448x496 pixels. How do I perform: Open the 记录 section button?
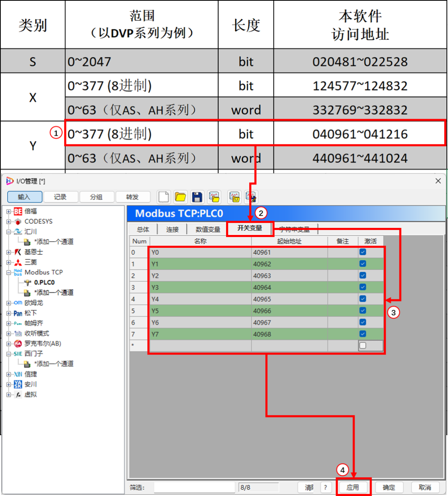[x=60, y=197]
